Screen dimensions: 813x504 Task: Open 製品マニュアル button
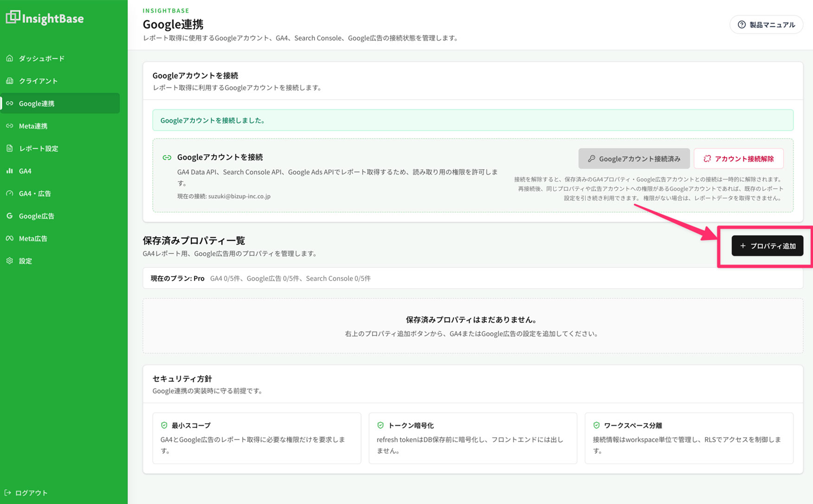(766, 25)
